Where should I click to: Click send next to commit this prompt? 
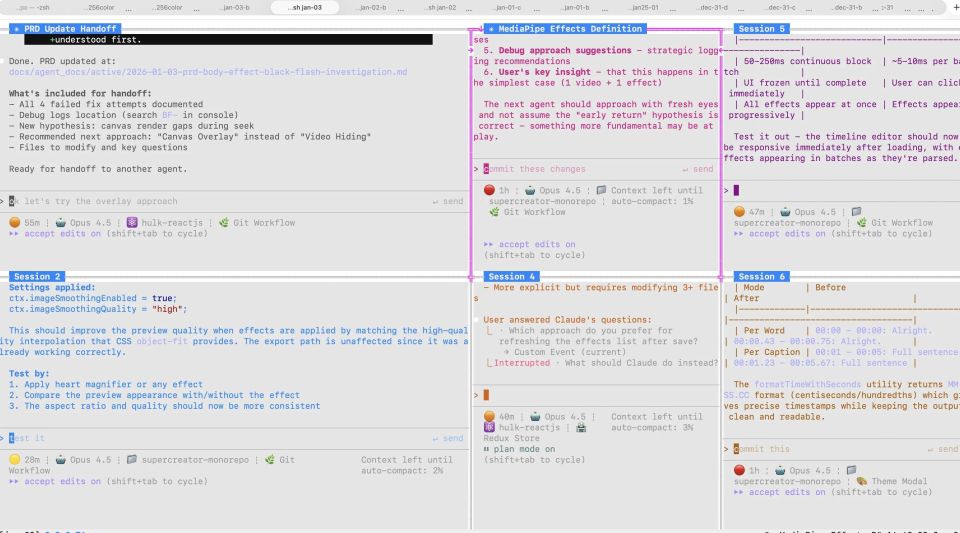coord(943,449)
